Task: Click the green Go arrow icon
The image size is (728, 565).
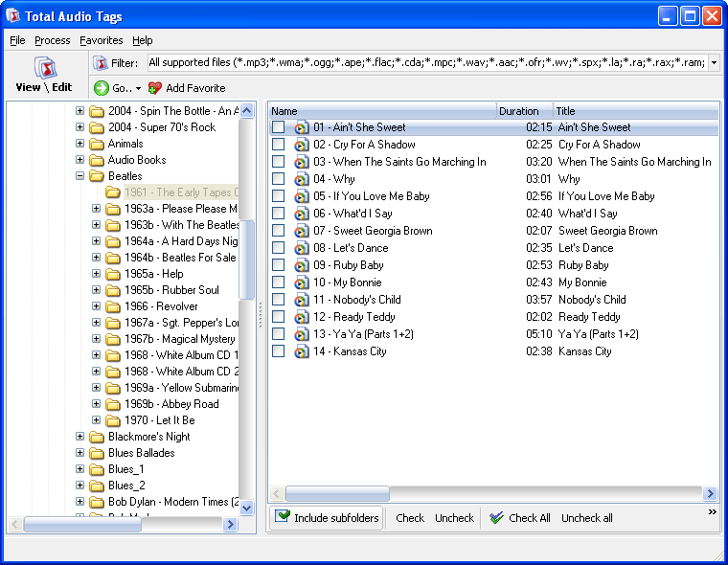Action: click(102, 88)
